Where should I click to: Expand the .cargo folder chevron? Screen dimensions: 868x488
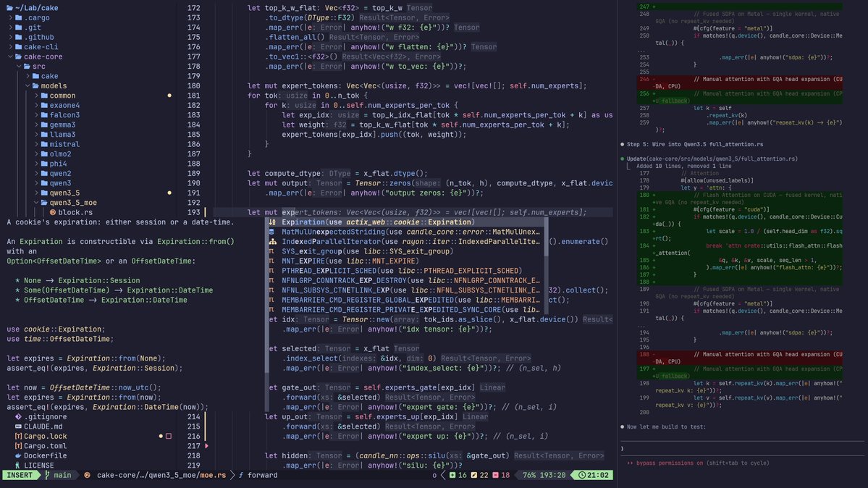pos(10,17)
